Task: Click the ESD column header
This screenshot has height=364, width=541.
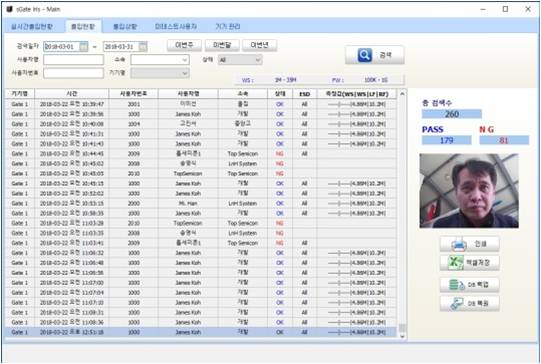Action: 304,94
